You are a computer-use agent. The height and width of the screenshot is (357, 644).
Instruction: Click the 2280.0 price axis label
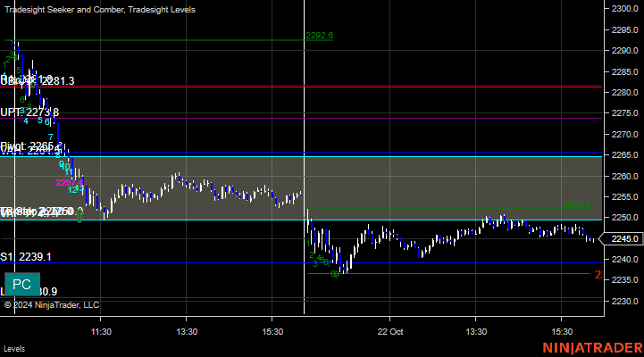click(624, 92)
